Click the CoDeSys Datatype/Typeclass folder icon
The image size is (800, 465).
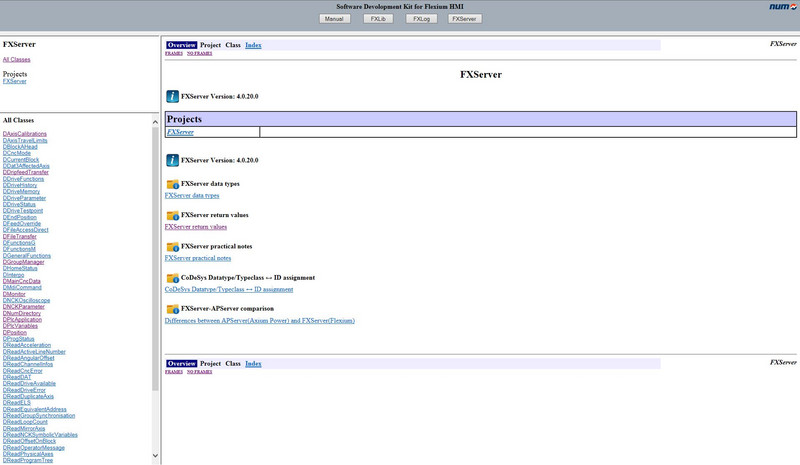coord(172,277)
